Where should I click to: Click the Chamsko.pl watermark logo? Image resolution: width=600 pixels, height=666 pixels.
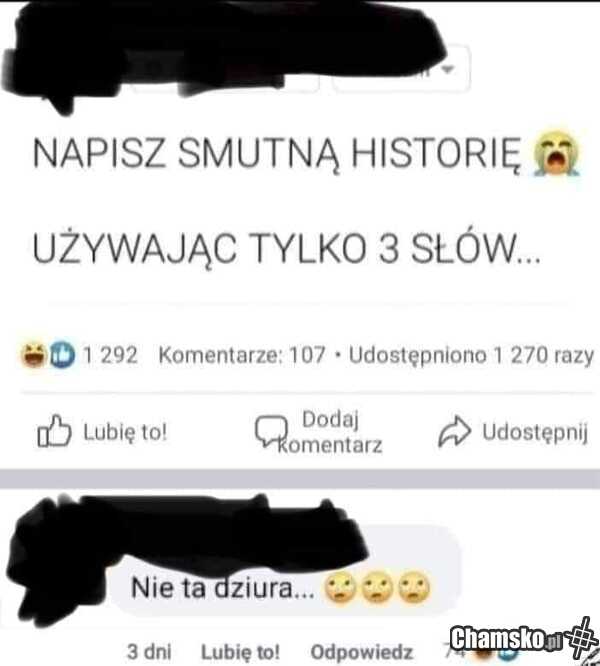pos(525,638)
